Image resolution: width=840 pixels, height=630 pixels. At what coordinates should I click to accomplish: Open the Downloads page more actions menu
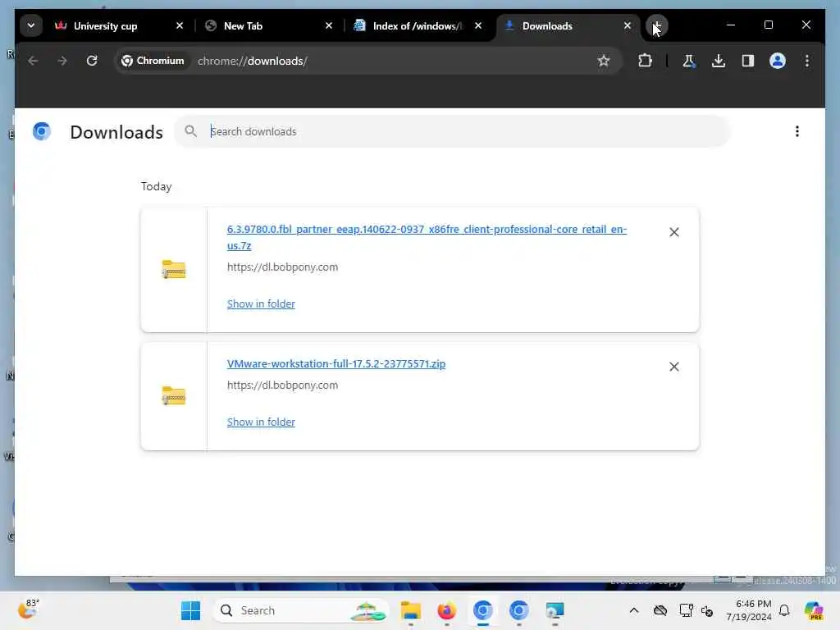797,131
